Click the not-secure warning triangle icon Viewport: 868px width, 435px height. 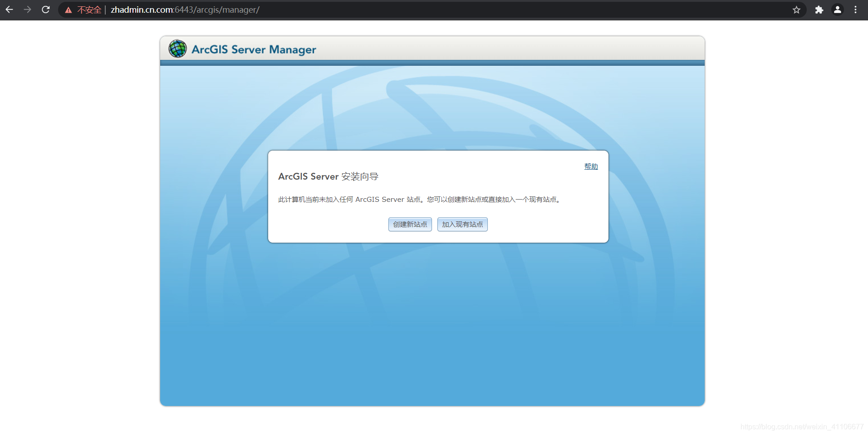tap(69, 10)
